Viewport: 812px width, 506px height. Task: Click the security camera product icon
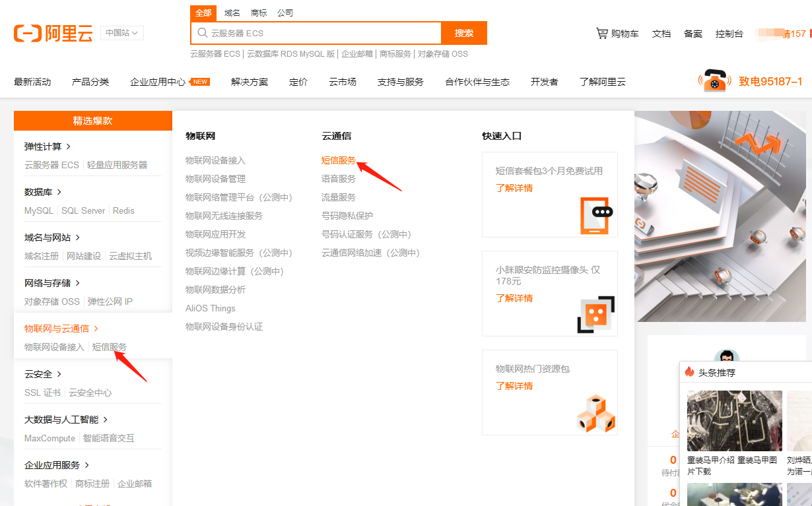595,315
